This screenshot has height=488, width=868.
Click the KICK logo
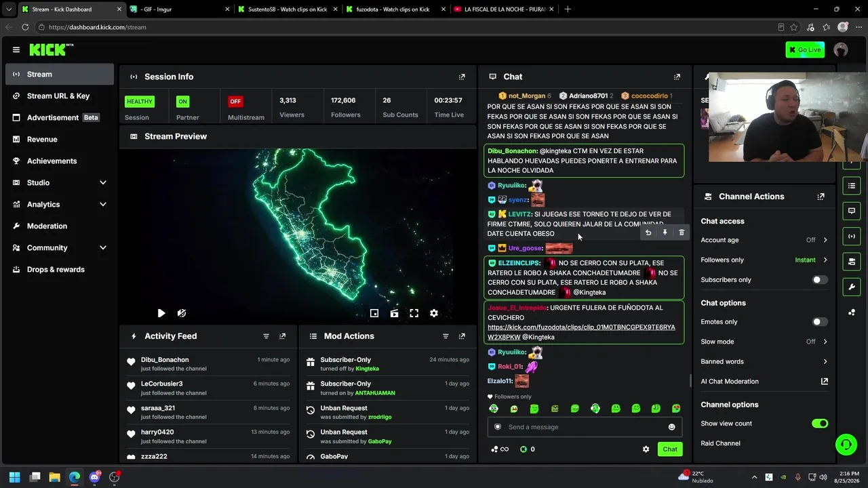[51, 49]
